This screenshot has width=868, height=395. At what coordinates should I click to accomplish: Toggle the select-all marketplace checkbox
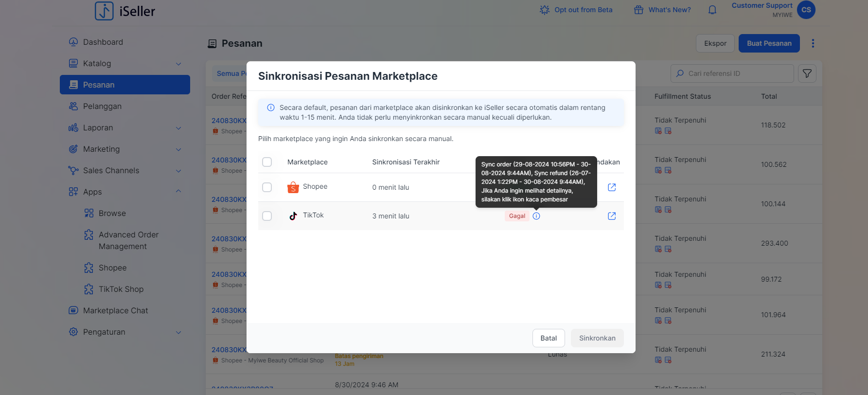tap(267, 162)
